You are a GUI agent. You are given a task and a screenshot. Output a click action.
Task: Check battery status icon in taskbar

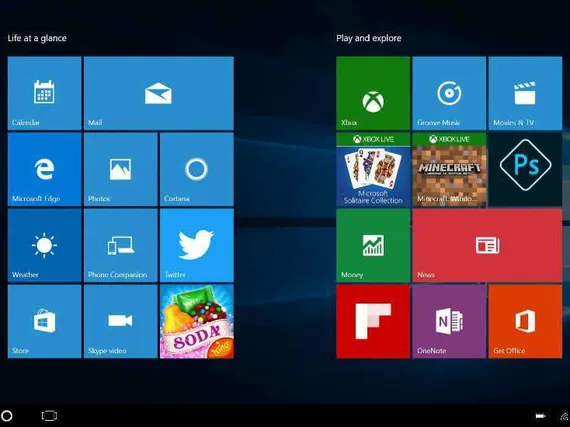pos(541,416)
